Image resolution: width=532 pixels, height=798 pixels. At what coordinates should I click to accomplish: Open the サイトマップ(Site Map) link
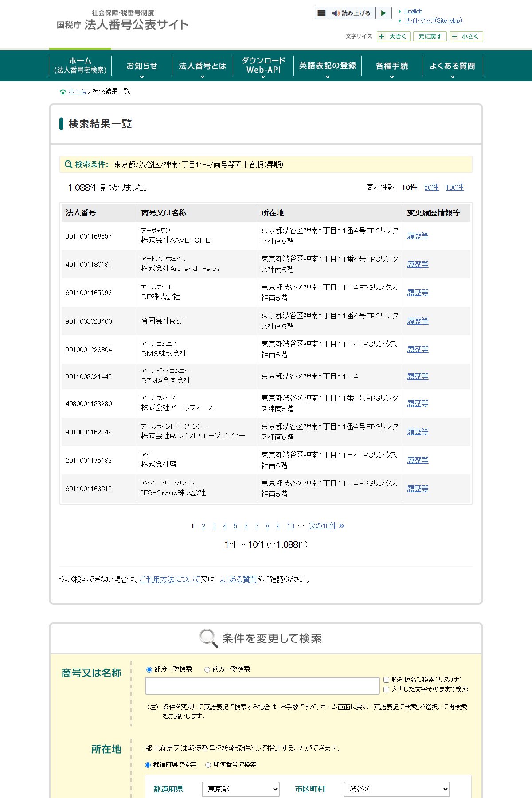433,20
